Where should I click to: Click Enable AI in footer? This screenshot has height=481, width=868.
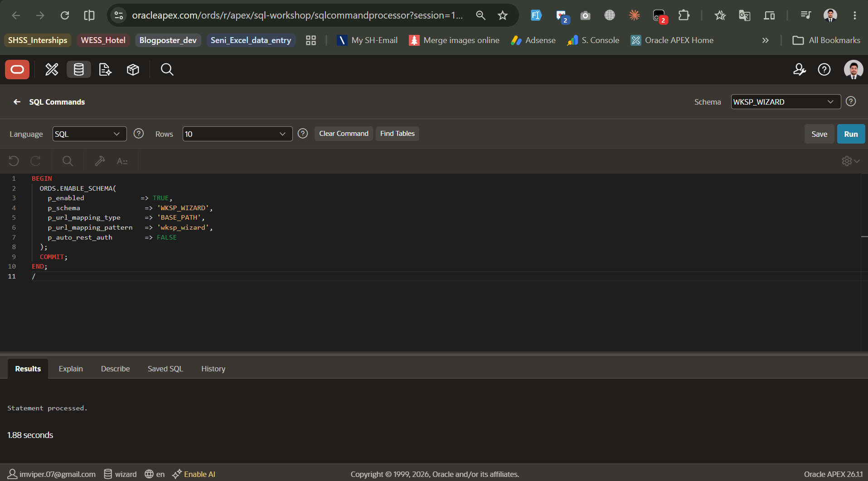194,474
